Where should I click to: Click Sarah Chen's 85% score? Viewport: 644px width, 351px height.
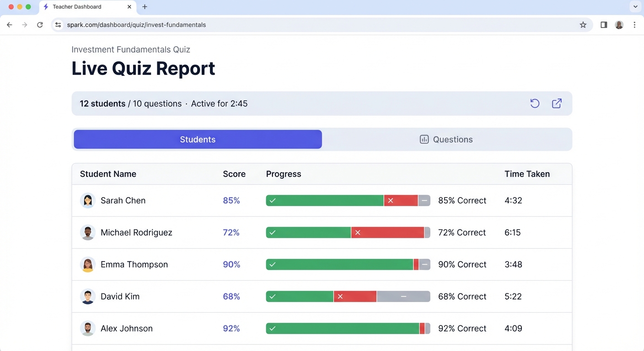(231, 201)
